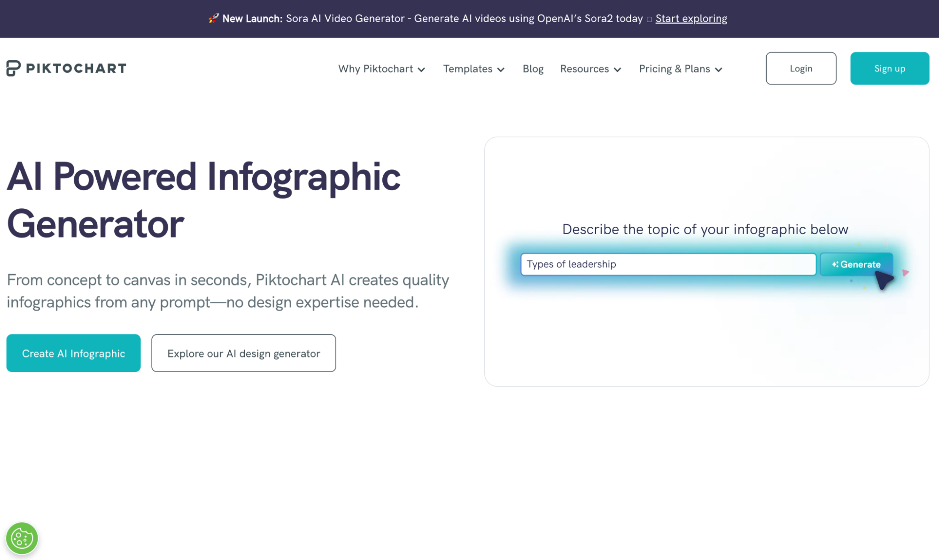939x560 pixels.
Task: Click the Templates chevron arrow
Action: (x=502, y=69)
